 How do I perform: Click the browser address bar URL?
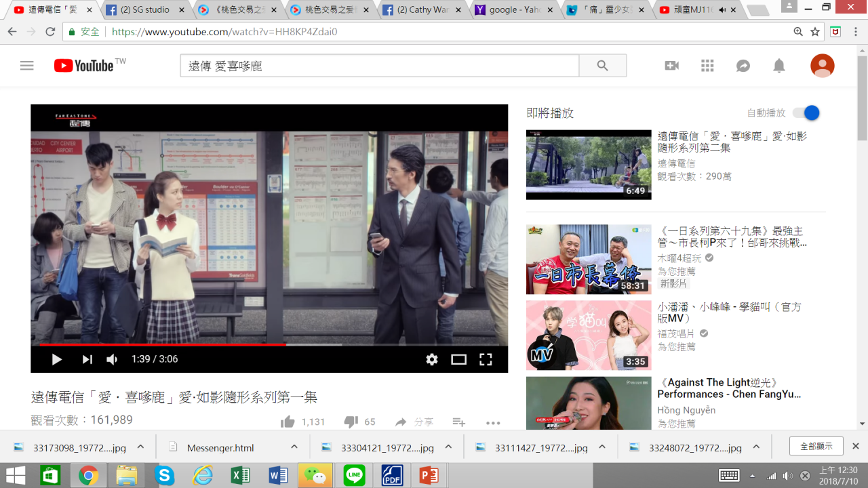point(224,32)
